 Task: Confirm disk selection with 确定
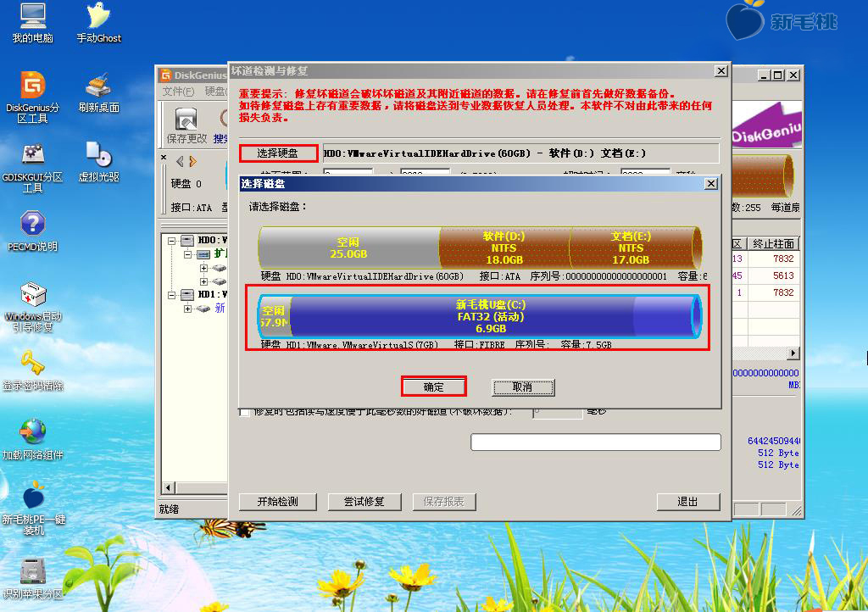[433, 387]
